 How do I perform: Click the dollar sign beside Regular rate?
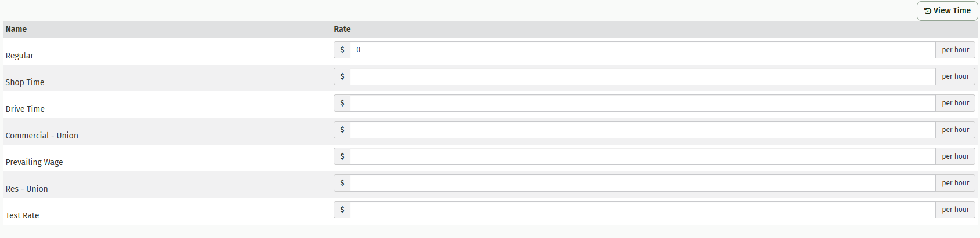click(x=342, y=50)
